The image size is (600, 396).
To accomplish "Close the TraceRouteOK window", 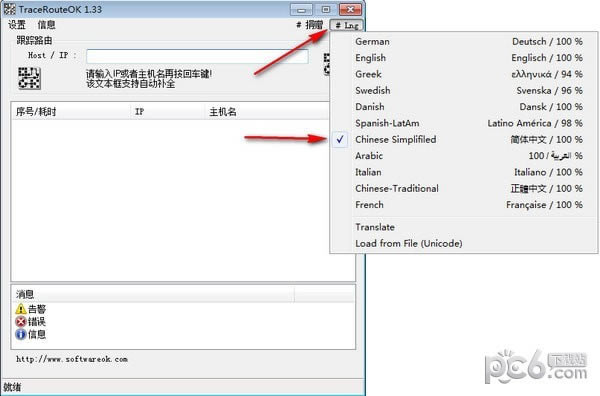I will 350,9.
